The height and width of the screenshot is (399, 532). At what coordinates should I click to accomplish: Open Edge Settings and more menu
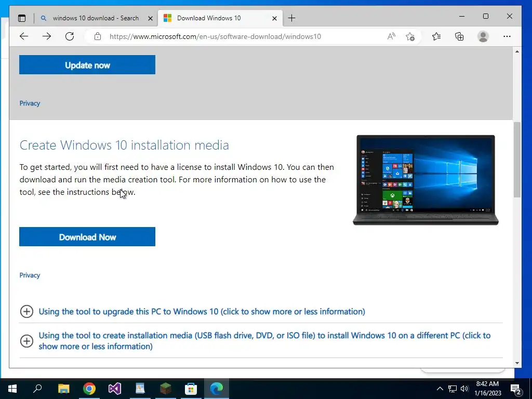pyautogui.click(x=507, y=36)
